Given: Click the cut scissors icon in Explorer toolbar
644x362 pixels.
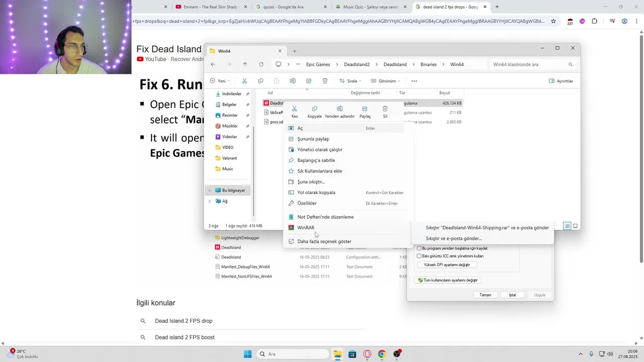Looking at the screenshot, I should click(x=245, y=81).
